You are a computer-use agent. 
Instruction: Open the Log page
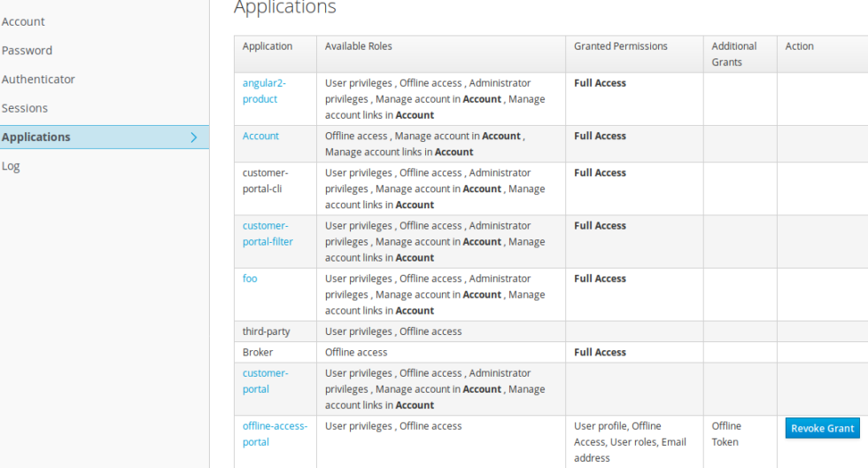tap(11, 166)
